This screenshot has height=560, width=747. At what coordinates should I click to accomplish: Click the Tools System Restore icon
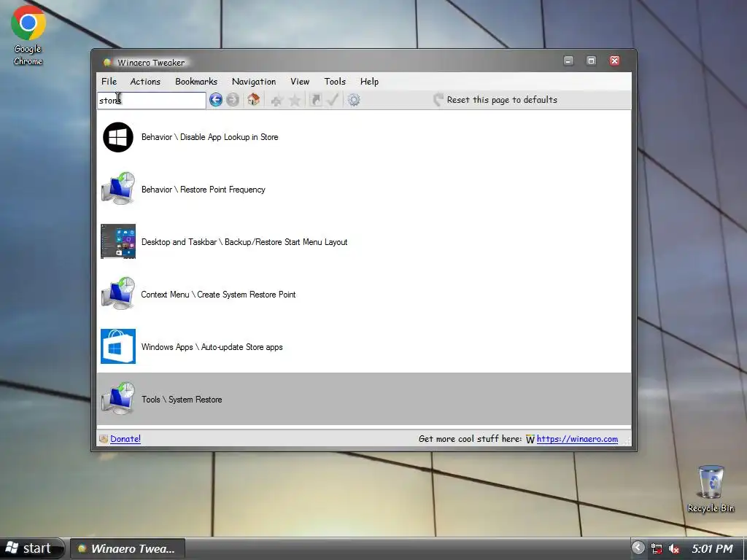coord(118,399)
